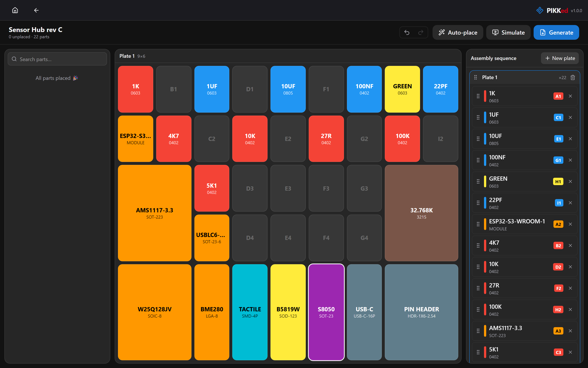Remove ESP32-S3-WROOM-1 from the sequence

(570, 224)
